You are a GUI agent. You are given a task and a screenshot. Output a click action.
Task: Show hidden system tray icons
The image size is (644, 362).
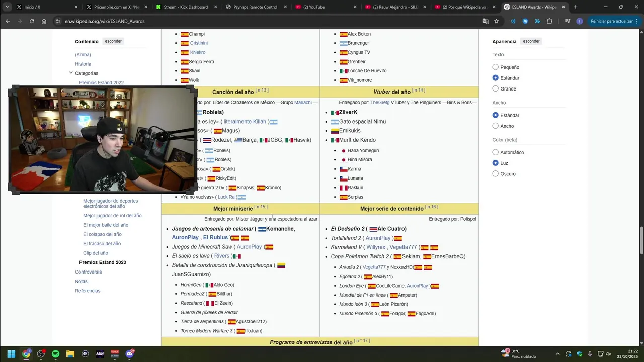point(557,354)
